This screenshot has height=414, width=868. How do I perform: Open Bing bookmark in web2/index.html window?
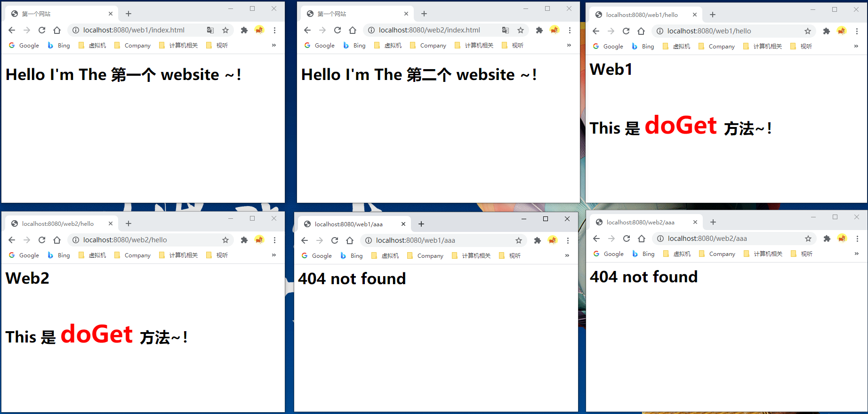[354, 45]
